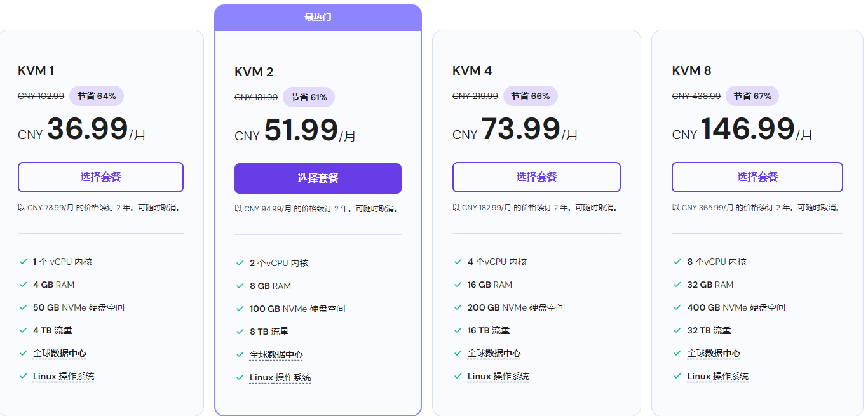Open KVM 1's 全球数据中心 link
This screenshot has width=868, height=416.
pos(60,354)
